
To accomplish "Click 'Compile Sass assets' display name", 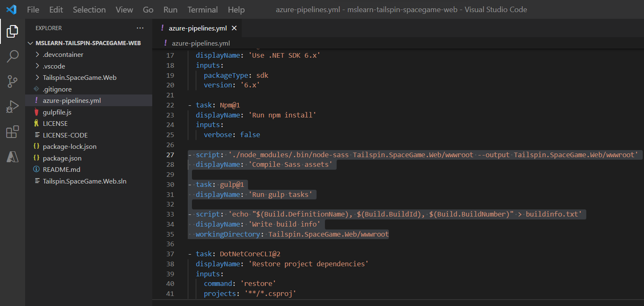I will pos(292,165).
